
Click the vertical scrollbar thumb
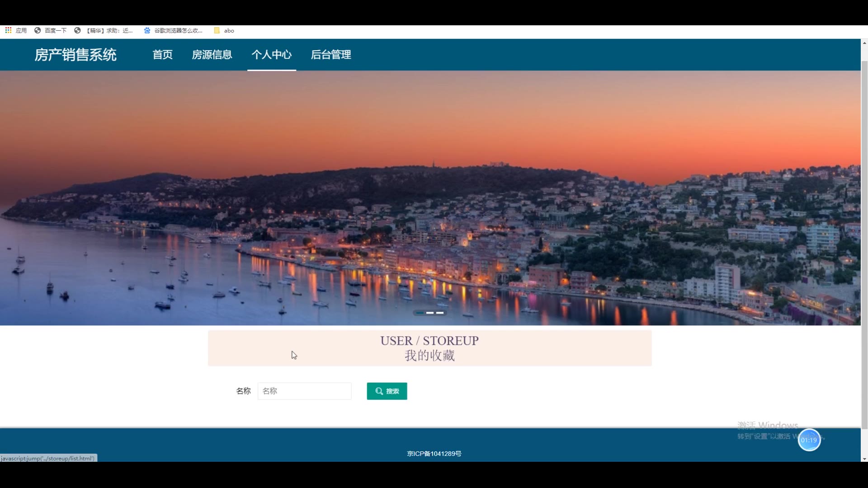click(x=864, y=244)
